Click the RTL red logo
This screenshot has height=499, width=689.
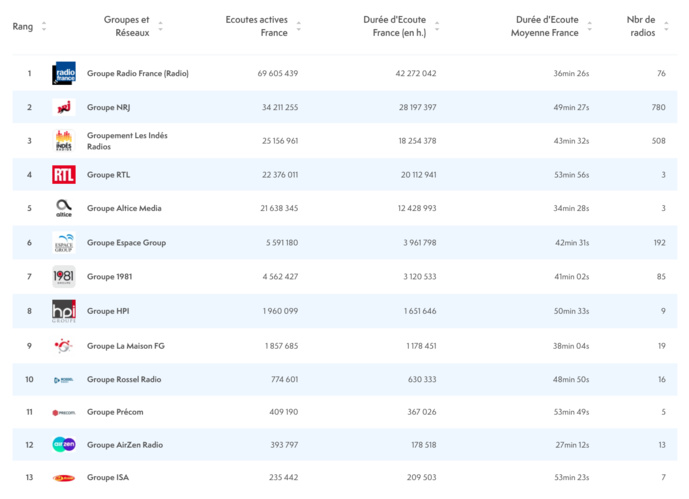64,175
